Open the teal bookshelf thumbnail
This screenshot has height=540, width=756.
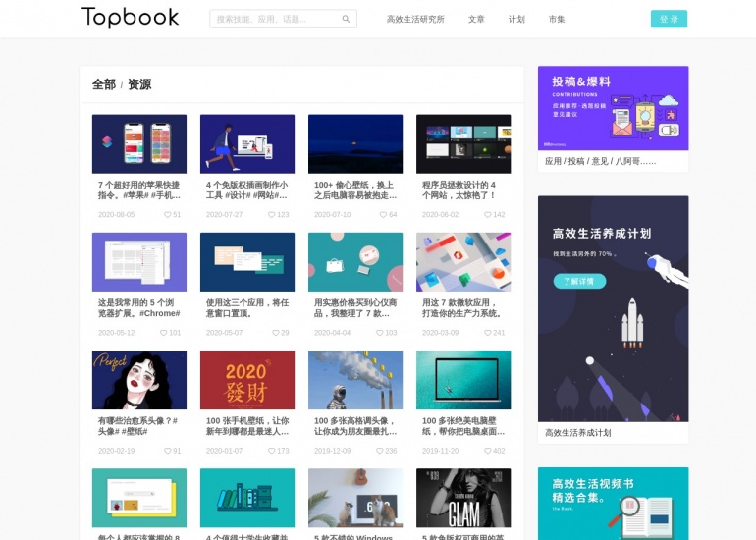click(x=247, y=498)
